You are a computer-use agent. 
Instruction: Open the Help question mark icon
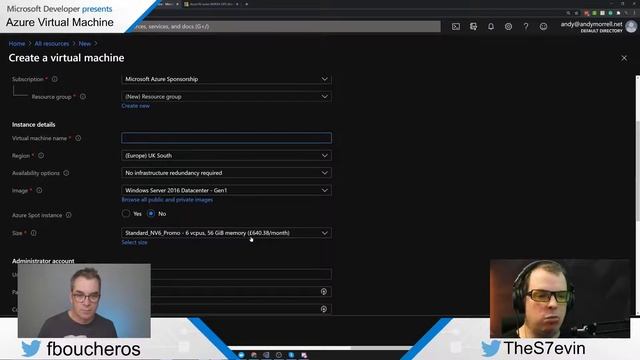click(526, 27)
